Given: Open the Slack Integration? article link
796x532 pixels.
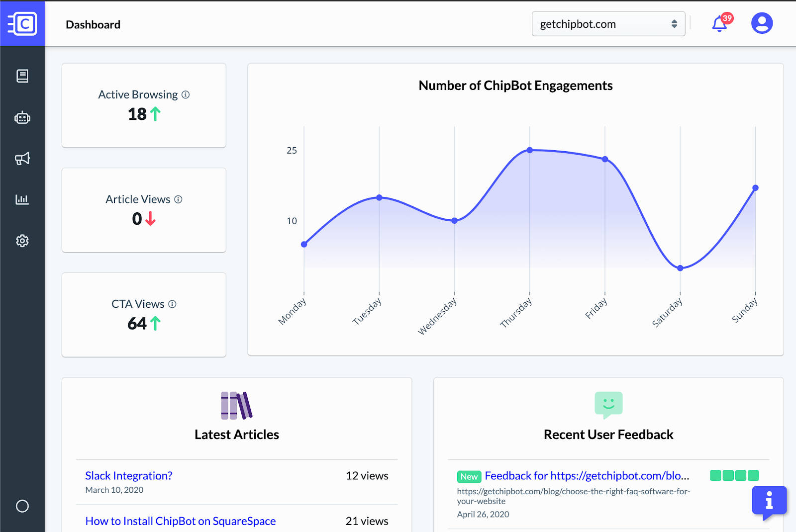Looking at the screenshot, I should (x=129, y=476).
